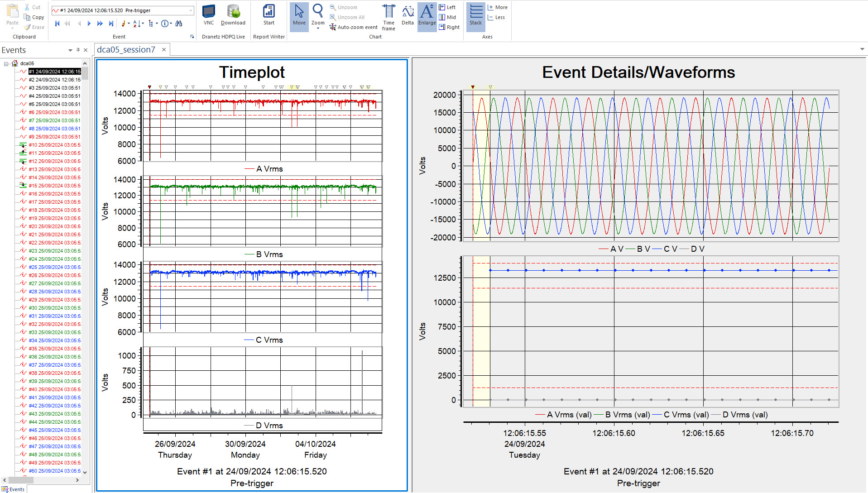Select event #10 in the events list

54,145
